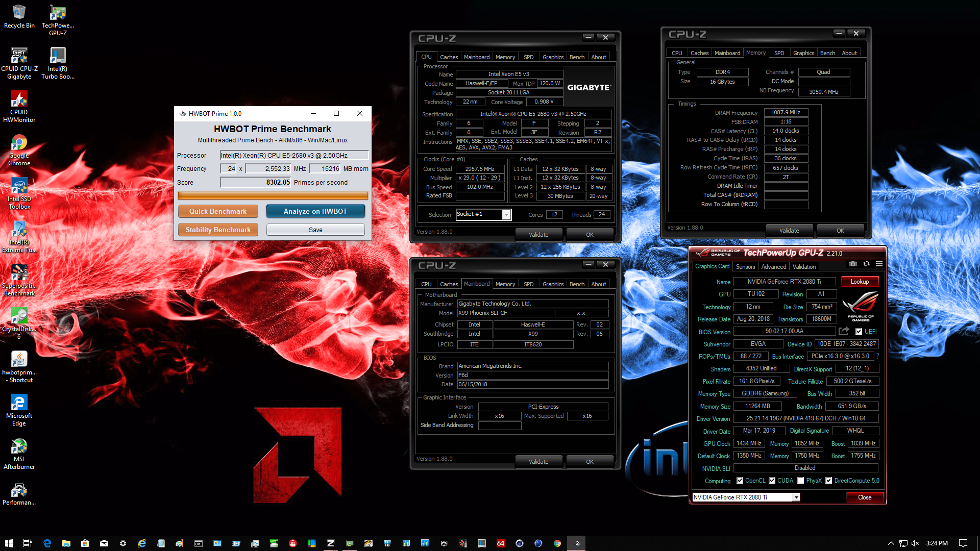Click Analyze on HWBOT button

[315, 211]
